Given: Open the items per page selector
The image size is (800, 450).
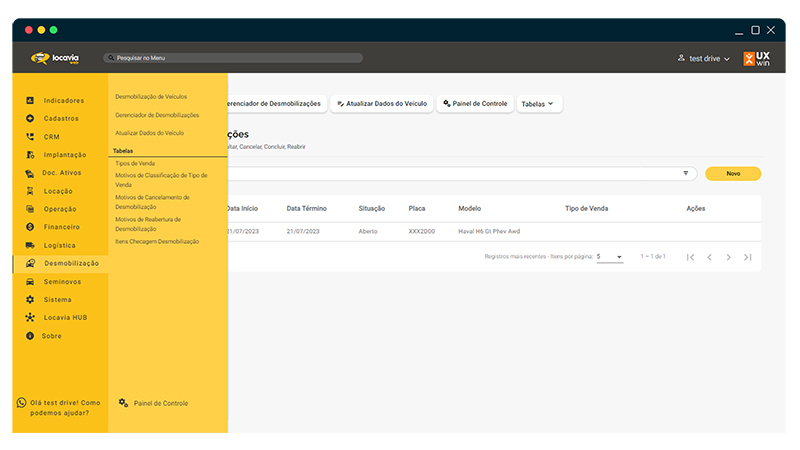Looking at the screenshot, I should 610,257.
